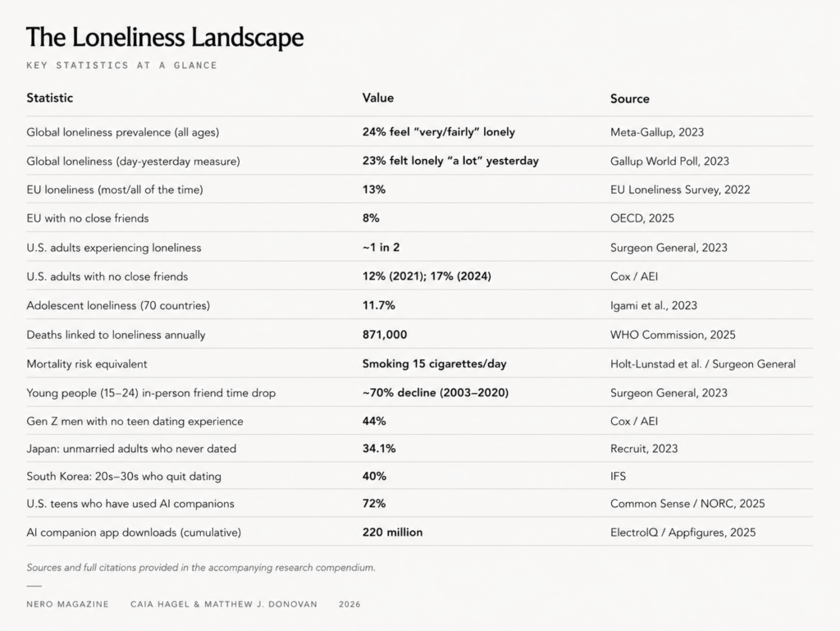Image resolution: width=840 pixels, height=631 pixels.
Task: Select 'The Loneliness Landscape' title
Action: 165,37
